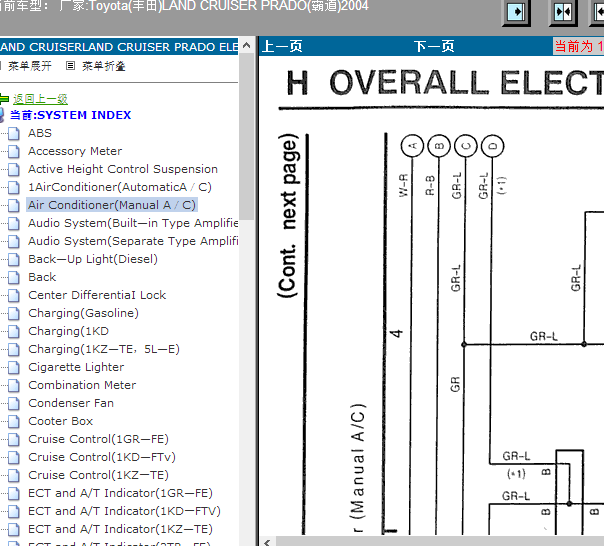The height and width of the screenshot is (546, 604).
Task: Expand all menus with 菜单展开
Action: point(30,66)
